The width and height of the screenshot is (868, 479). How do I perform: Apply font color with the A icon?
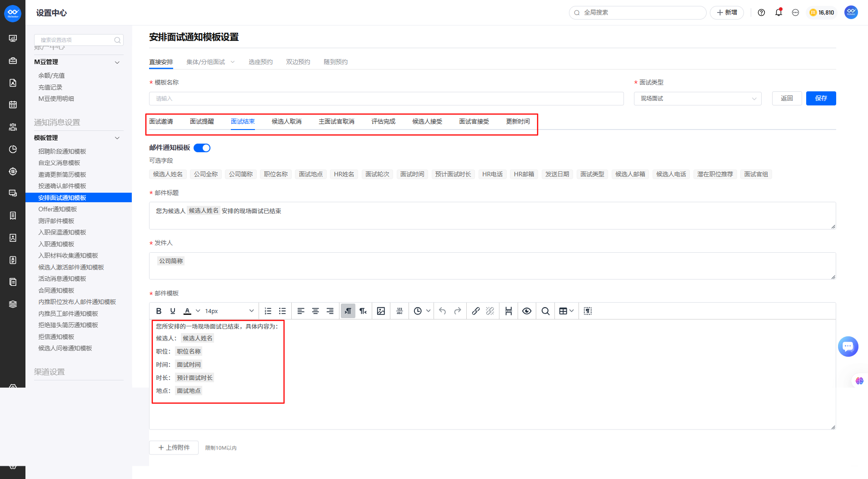point(187,311)
